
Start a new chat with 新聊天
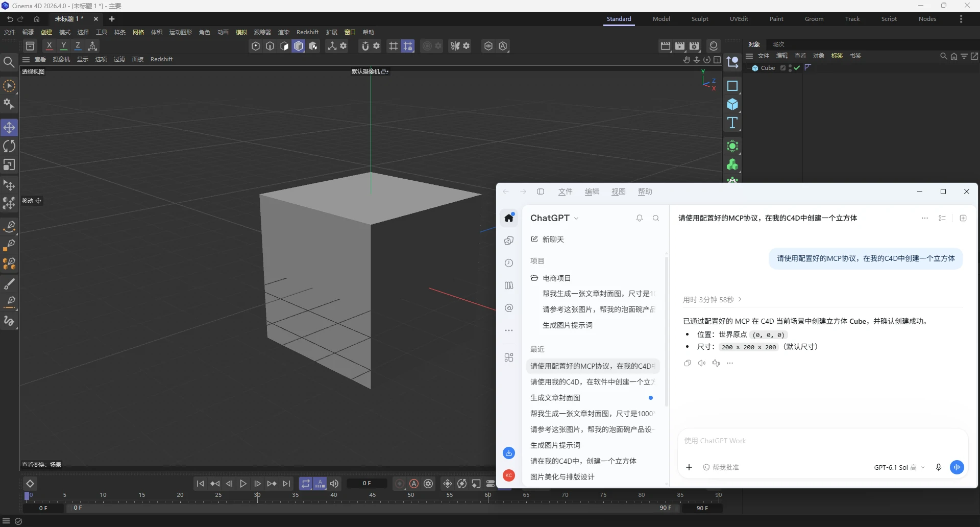click(547, 239)
